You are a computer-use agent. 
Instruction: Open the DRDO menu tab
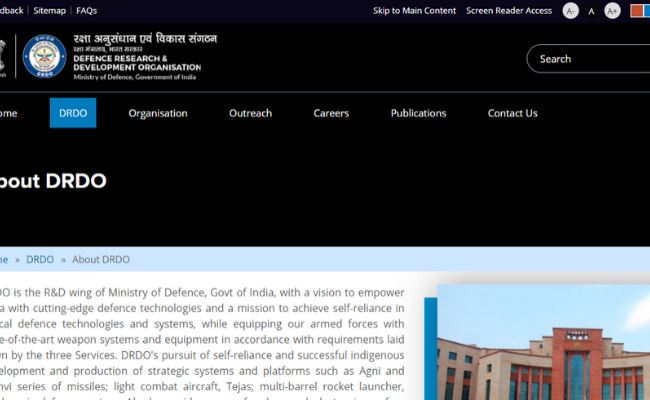tap(73, 113)
